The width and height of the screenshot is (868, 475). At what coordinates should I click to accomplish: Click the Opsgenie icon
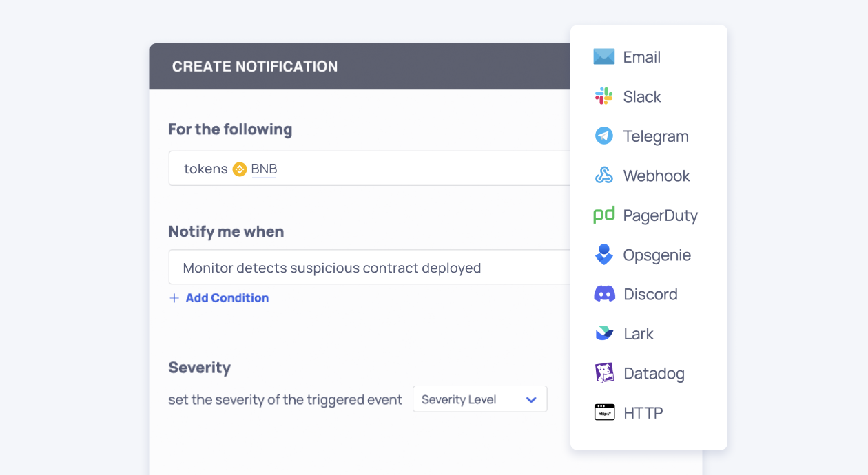click(x=603, y=255)
